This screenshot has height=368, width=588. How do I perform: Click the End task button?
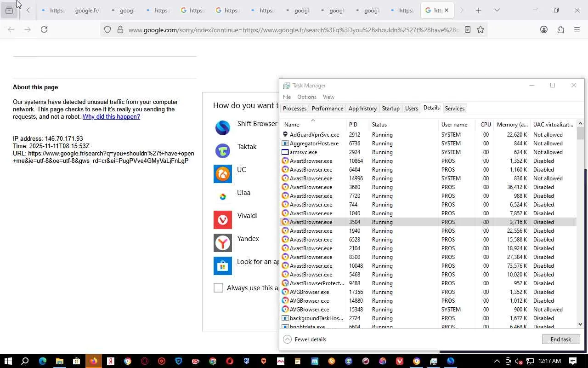click(x=561, y=339)
